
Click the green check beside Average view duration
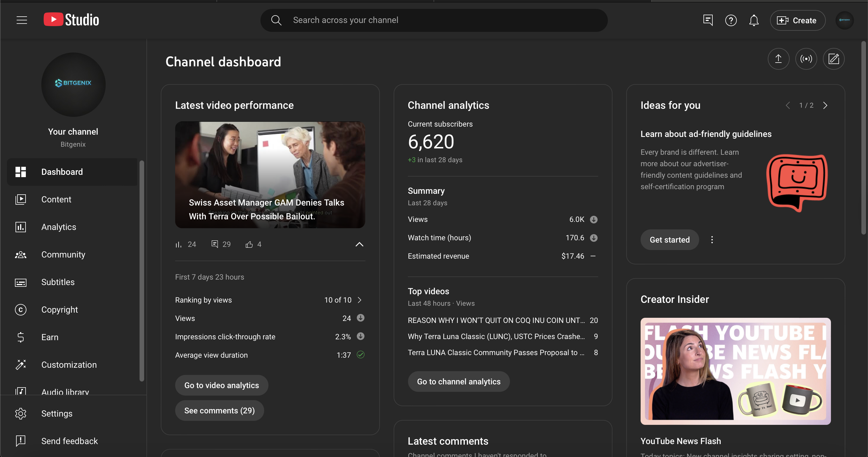(361, 355)
